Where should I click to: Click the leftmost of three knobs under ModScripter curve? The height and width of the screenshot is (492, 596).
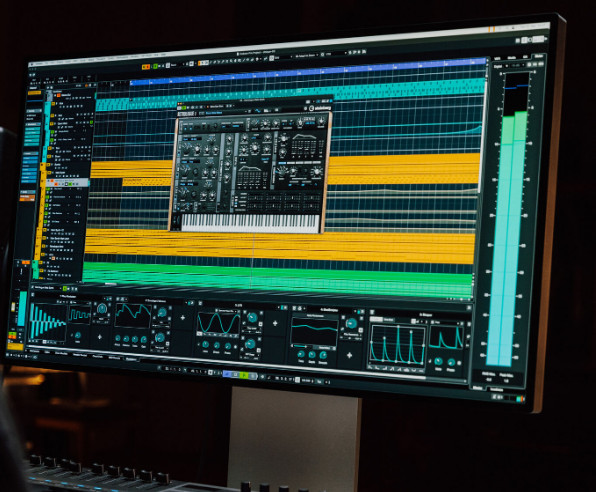coord(301,354)
